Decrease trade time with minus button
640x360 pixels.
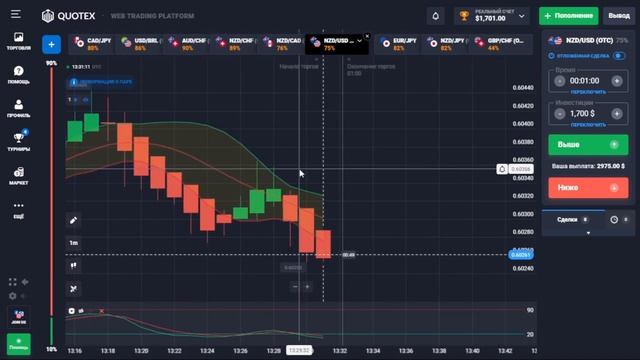coord(560,81)
